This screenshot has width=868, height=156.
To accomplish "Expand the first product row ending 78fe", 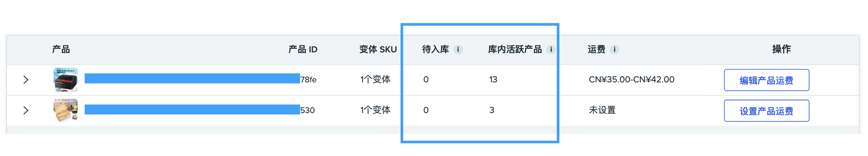I will click(x=26, y=80).
